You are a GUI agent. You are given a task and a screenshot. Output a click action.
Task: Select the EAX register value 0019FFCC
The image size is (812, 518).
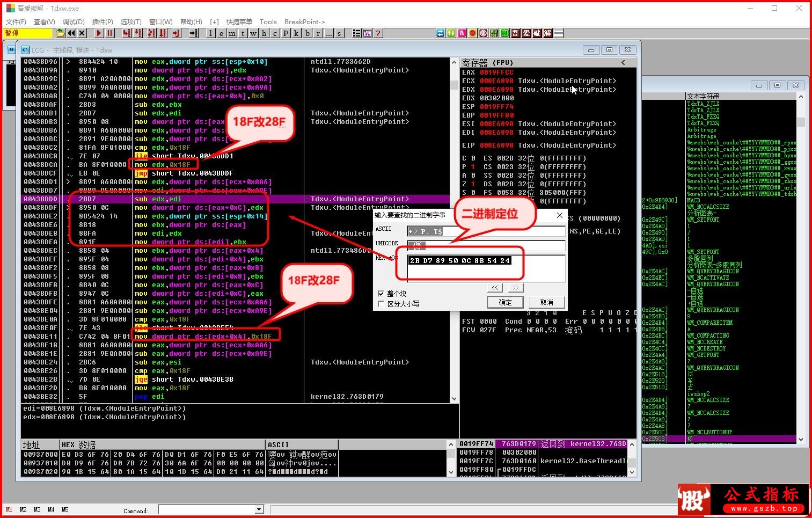[496, 72]
